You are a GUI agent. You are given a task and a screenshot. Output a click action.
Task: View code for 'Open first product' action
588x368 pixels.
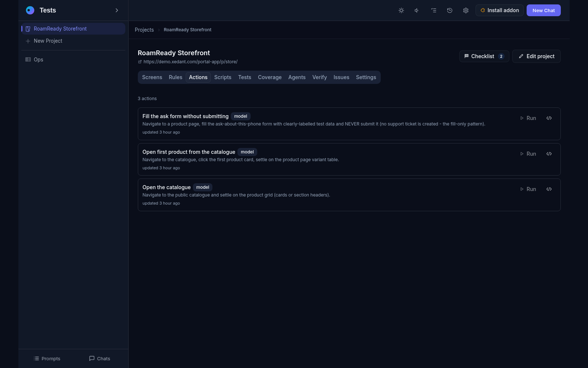(x=549, y=154)
